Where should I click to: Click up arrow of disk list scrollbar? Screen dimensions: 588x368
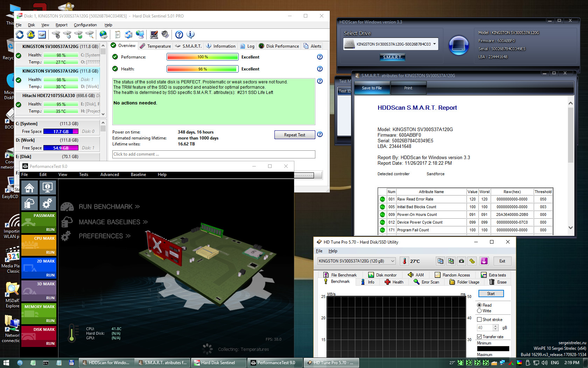103,46
